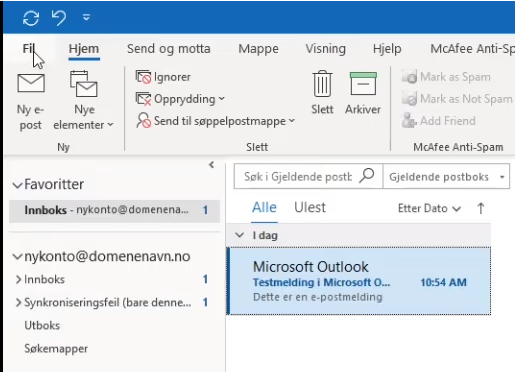Click Mark as Spam
Viewport: 515px width, 372px height.
coord(446,77)
